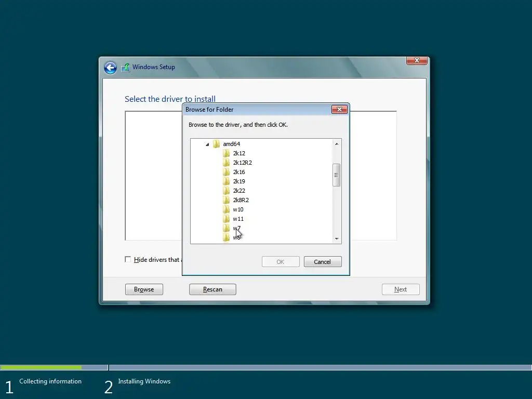The width and height of the screenshot is (532, 399).
Task: Click the 2k16 folder icon
Action: tap(227, 172)
